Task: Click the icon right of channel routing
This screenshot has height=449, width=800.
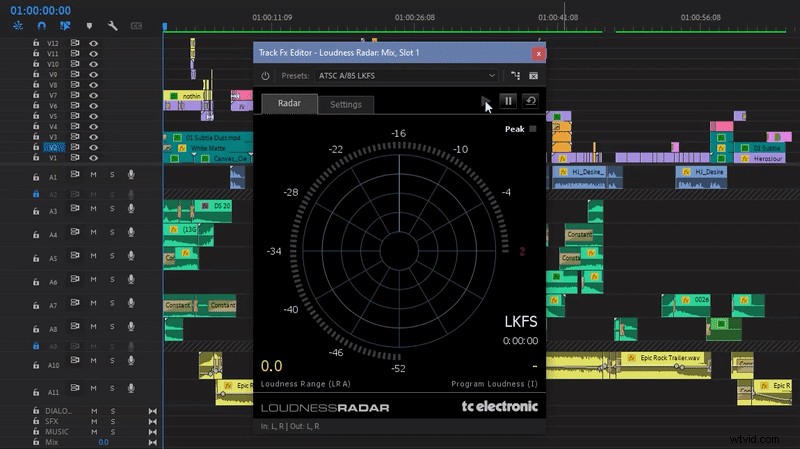Action: click(533, 76)
